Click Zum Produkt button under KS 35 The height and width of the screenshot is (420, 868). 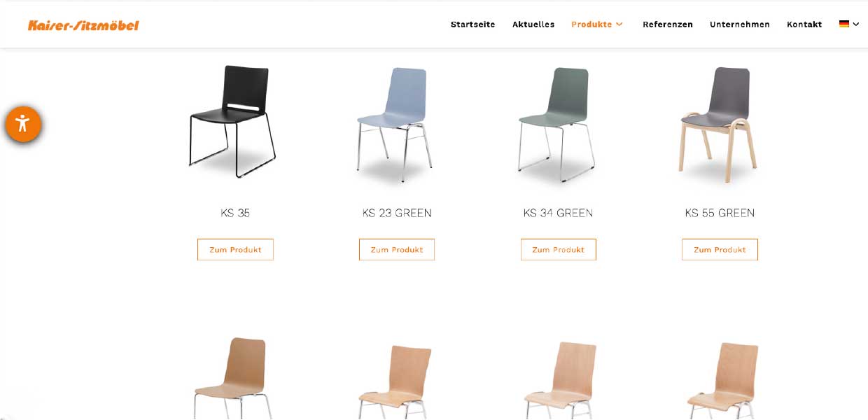235,250
